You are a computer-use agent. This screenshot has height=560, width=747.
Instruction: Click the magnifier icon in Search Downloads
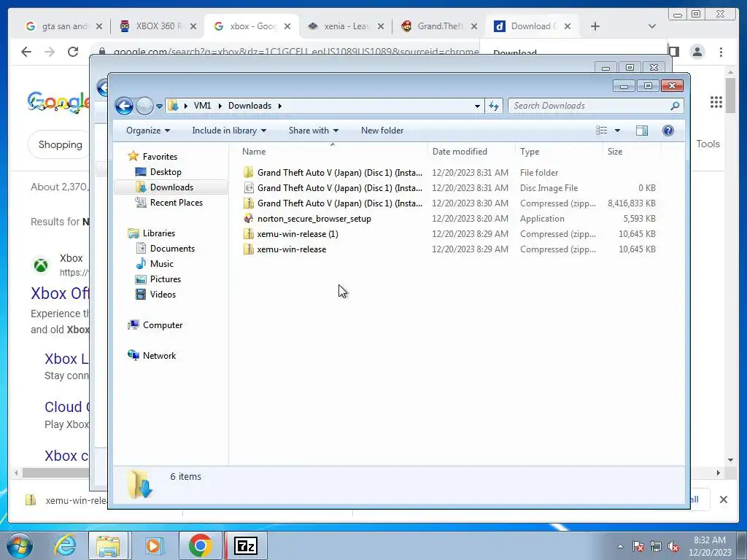point(675,106)
